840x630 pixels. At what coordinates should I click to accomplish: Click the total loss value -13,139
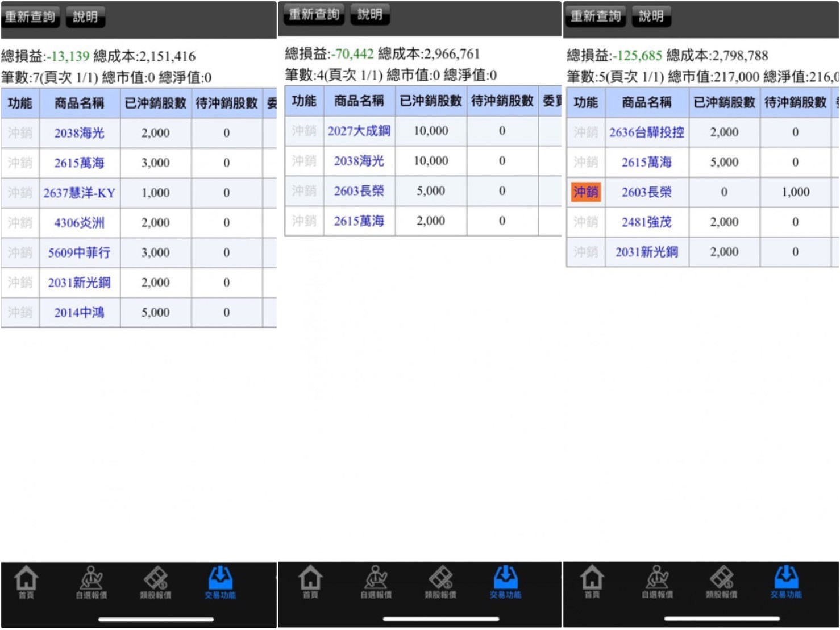[68, 56]
